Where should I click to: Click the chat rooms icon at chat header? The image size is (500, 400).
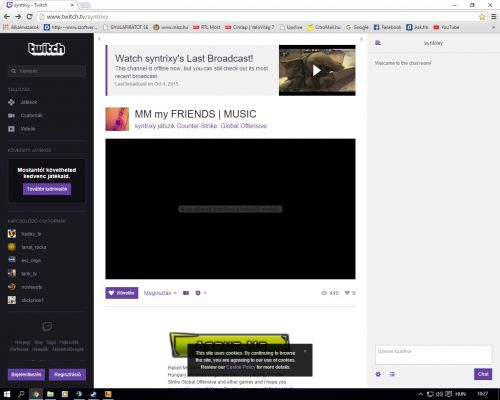(x=378, y=43)
